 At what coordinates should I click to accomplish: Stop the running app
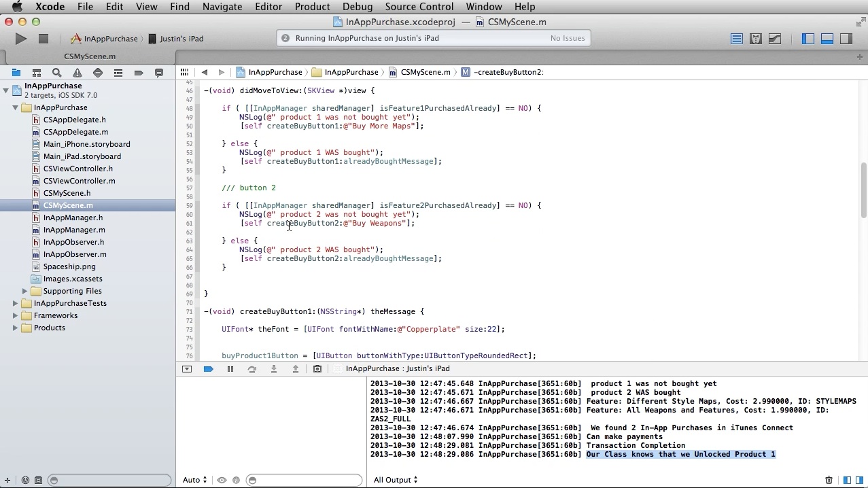(x=44, y=39)
